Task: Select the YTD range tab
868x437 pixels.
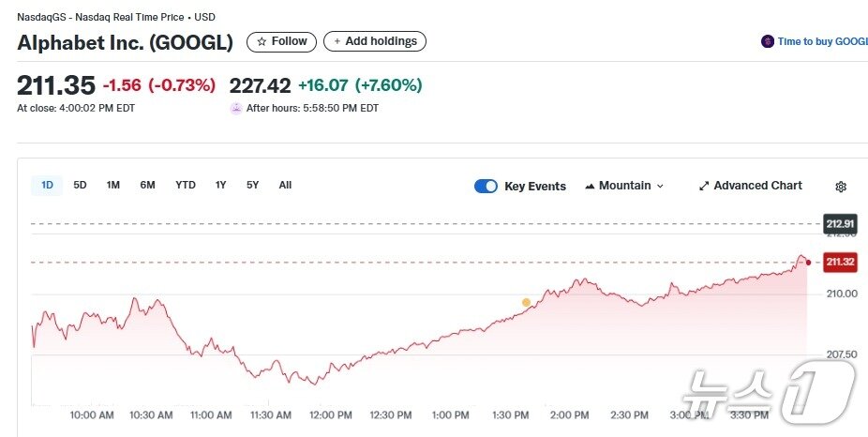Action: click(186, 186)
